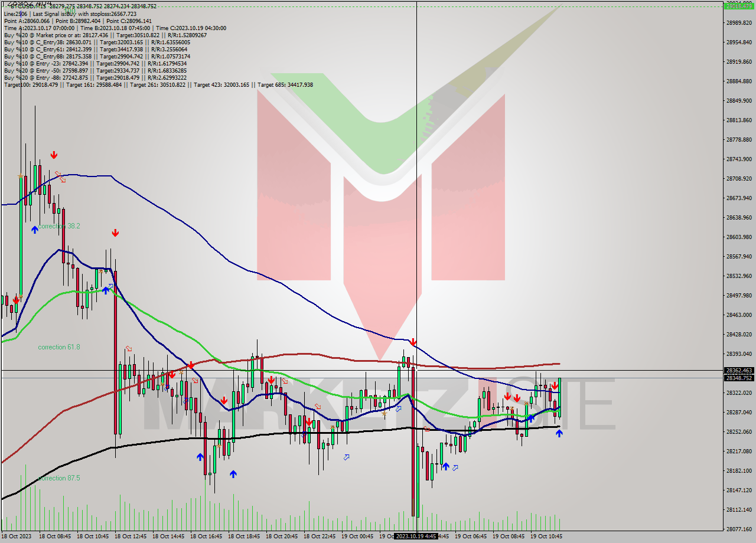Viewport: 756px width, 543px height.
Task: Click the 28919.860 price axis label
Action: [x=739, y=61]
